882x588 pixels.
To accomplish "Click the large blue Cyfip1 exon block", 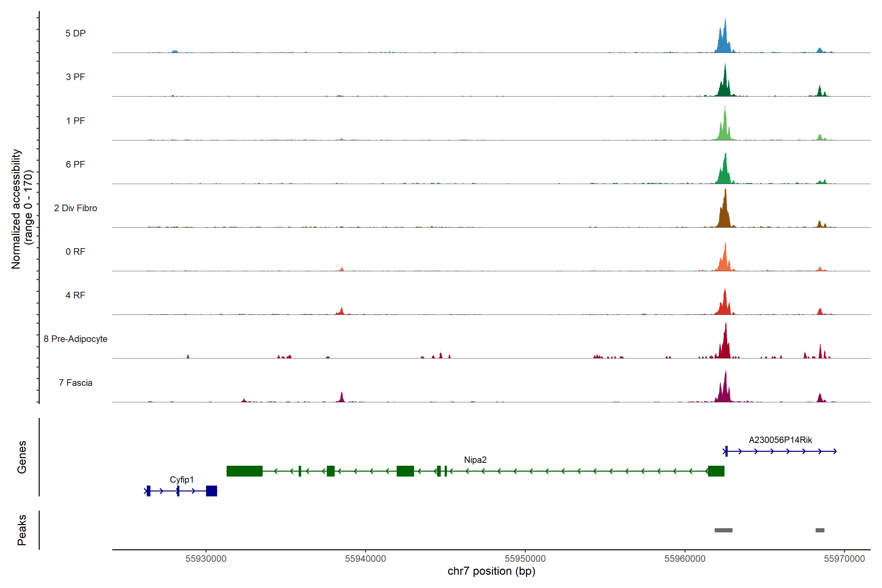I will 211,491.
